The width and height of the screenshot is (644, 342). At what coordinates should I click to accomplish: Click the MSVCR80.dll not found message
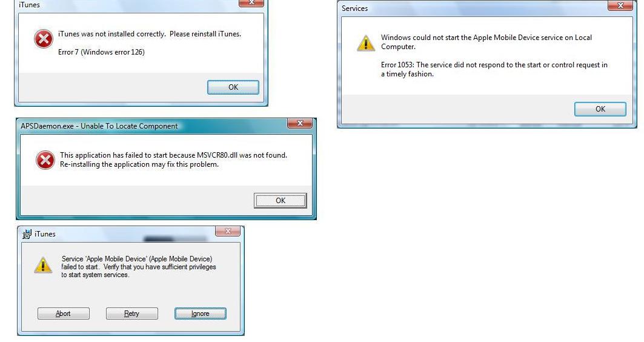[173, 159]
